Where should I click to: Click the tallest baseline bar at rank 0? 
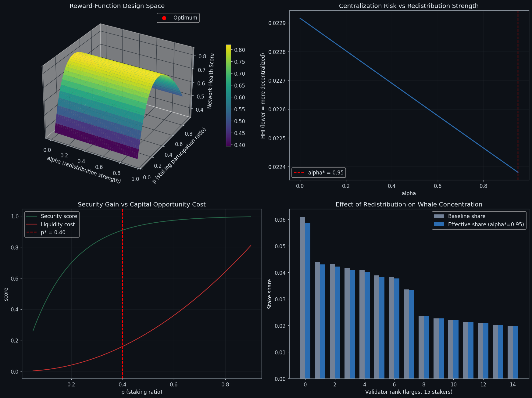click(302, 298)
